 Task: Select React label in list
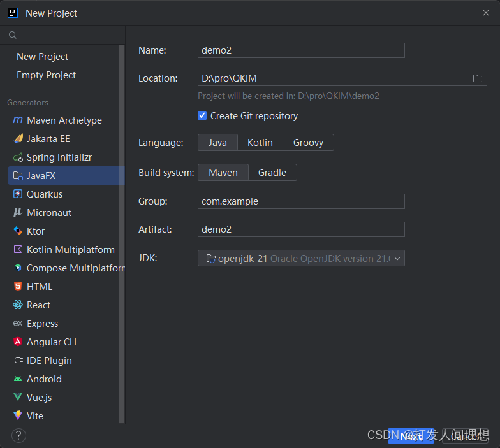(38, 305)
